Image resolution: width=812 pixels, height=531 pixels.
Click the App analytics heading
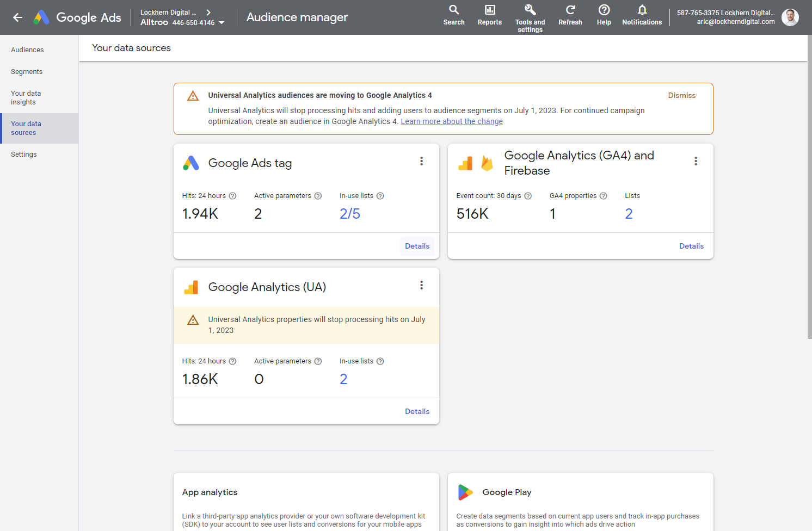point(210,492)
